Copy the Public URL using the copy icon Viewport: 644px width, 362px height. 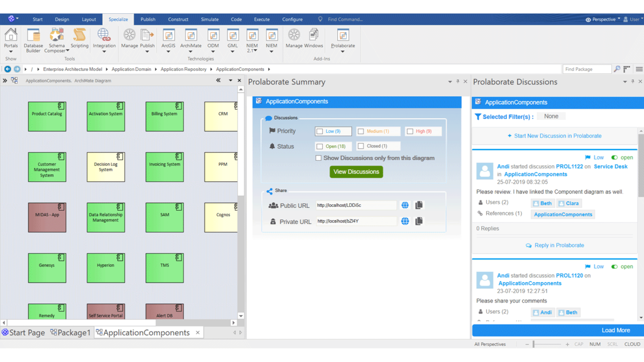419,205
